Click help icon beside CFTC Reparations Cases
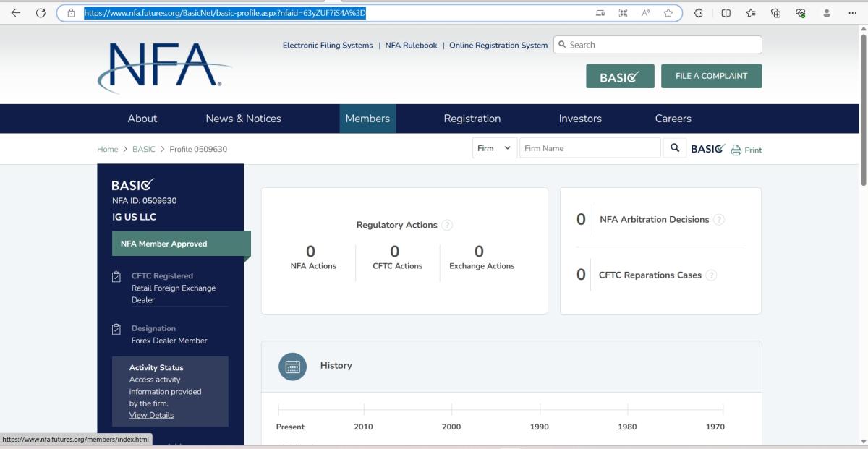Viewport: 868px width, 449px height. 712,275
